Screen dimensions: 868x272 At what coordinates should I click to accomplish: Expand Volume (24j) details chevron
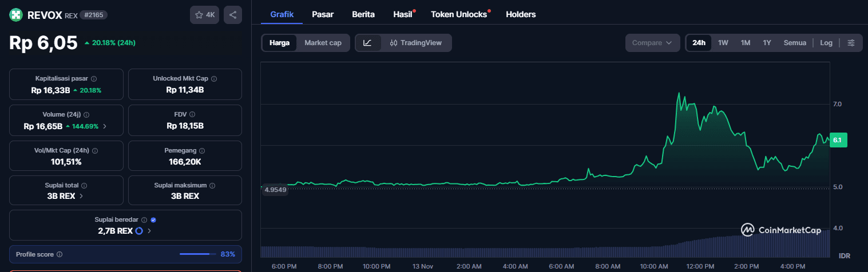(x=104, y=126)
